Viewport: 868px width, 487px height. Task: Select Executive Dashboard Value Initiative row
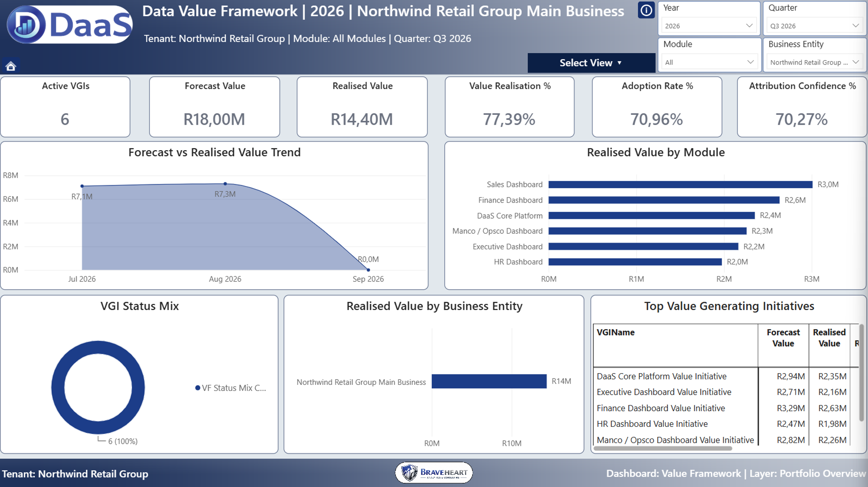point(725,392)
